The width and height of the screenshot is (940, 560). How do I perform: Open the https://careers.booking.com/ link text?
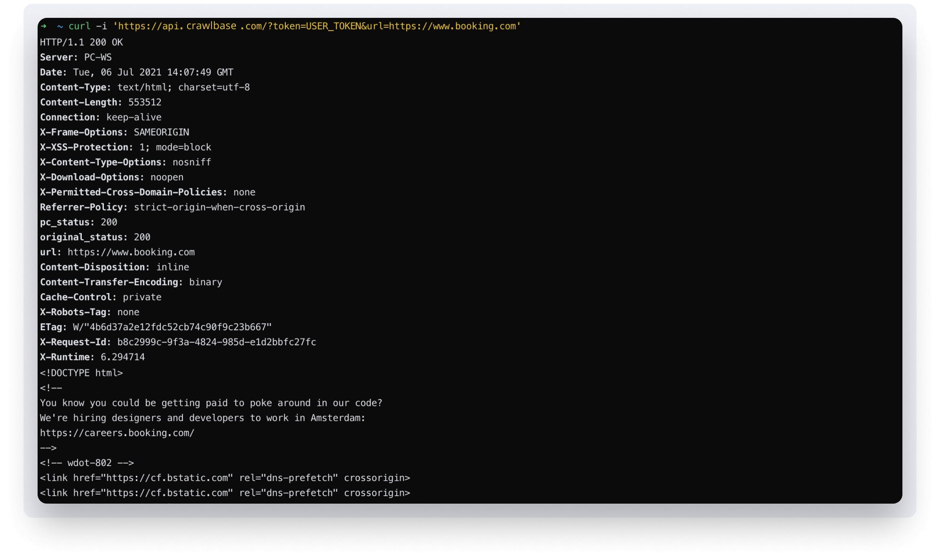[x=117, y=433]
